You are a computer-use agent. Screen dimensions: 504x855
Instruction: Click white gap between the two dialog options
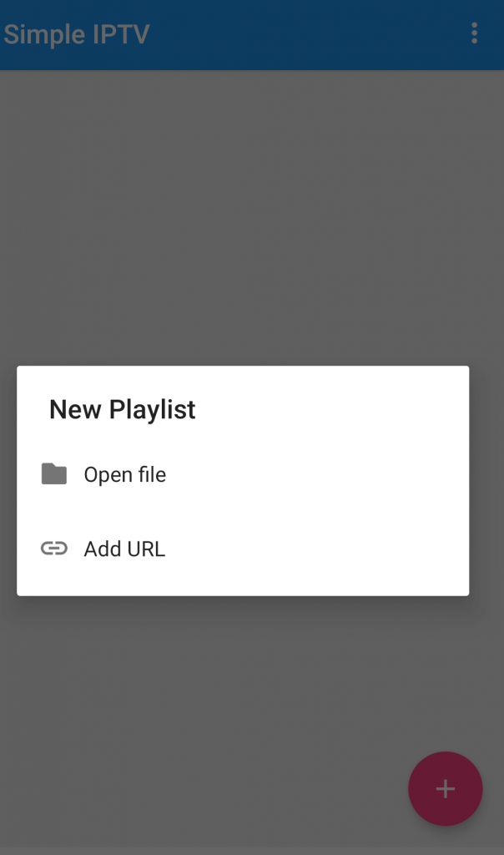pyautogui.click(x=242, y=512)
